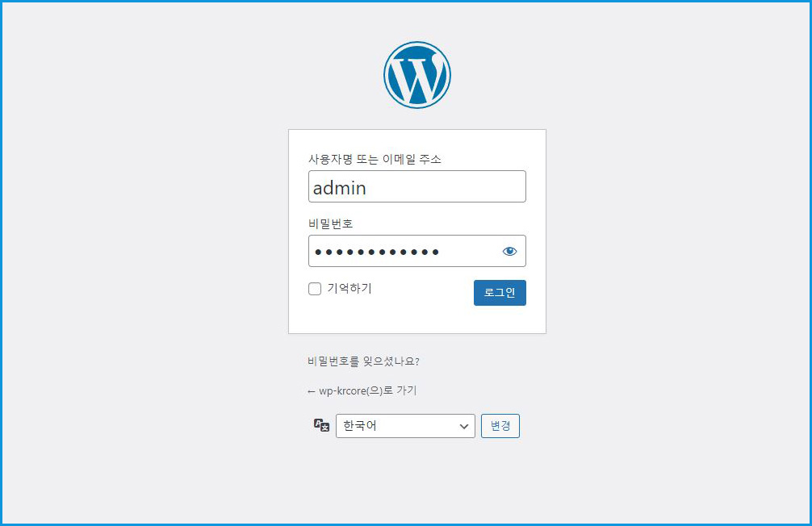Click the 변경 language button
Viewport: 812px width, 526px height.
(500, 426)
